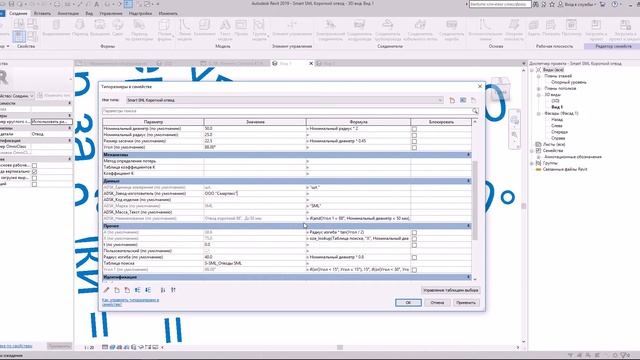The width and height of the screenshot is (640, 360).
Task: Select Спереди elevation in project browser
Action: coord(559,132)
